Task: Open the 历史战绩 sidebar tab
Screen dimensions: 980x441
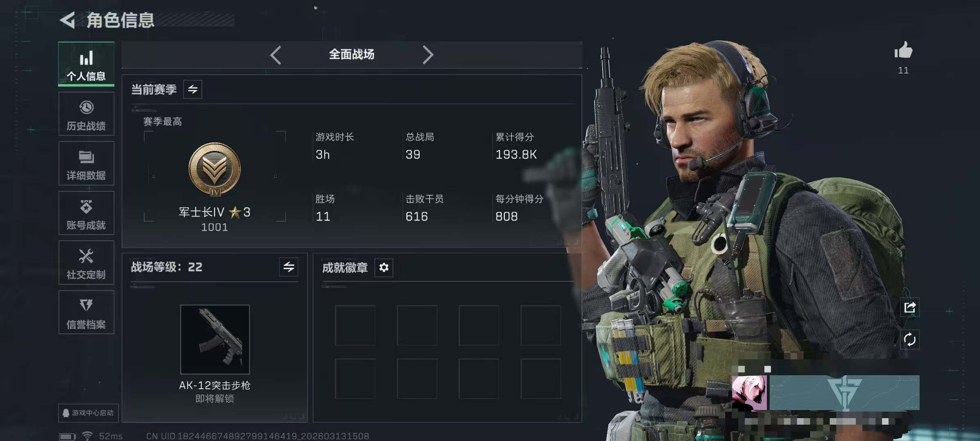Action: (86, 114)
